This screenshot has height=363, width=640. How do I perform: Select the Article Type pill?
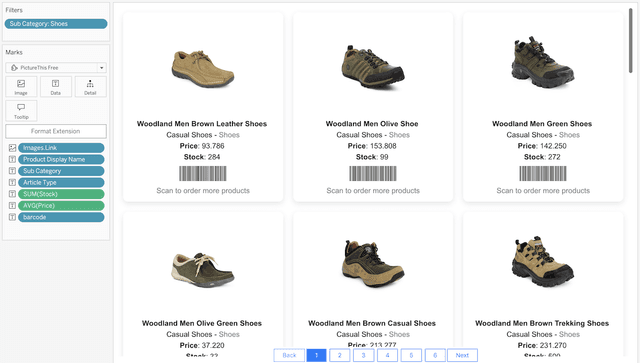[x=61, y=183]
